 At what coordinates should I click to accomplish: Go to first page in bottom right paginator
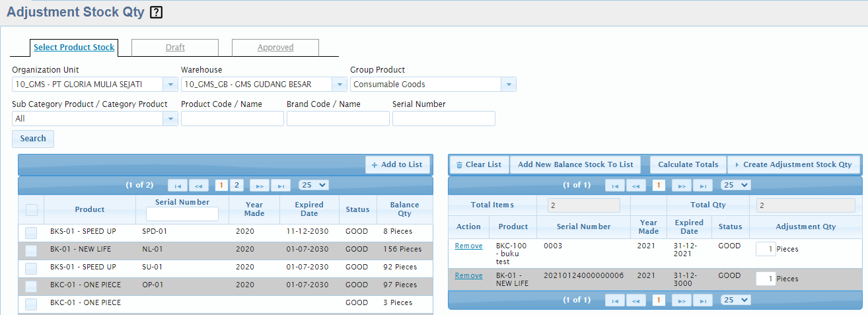(x=614, y=300)
